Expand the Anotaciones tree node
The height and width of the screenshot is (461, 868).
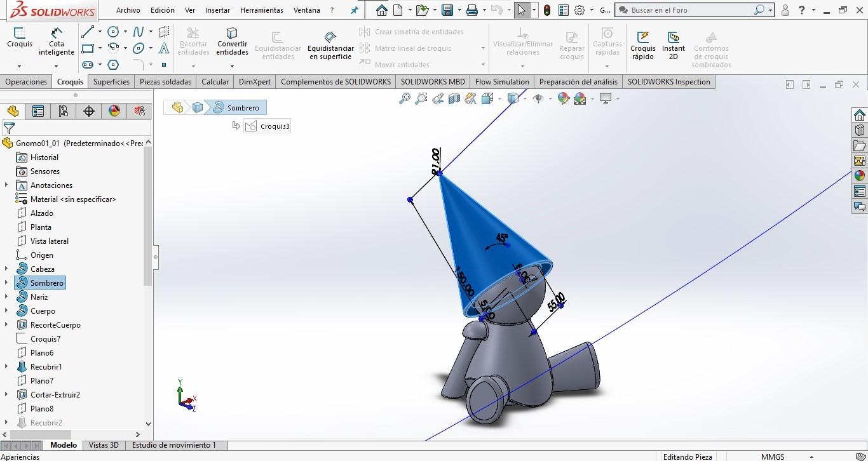[x=6, y=185]
